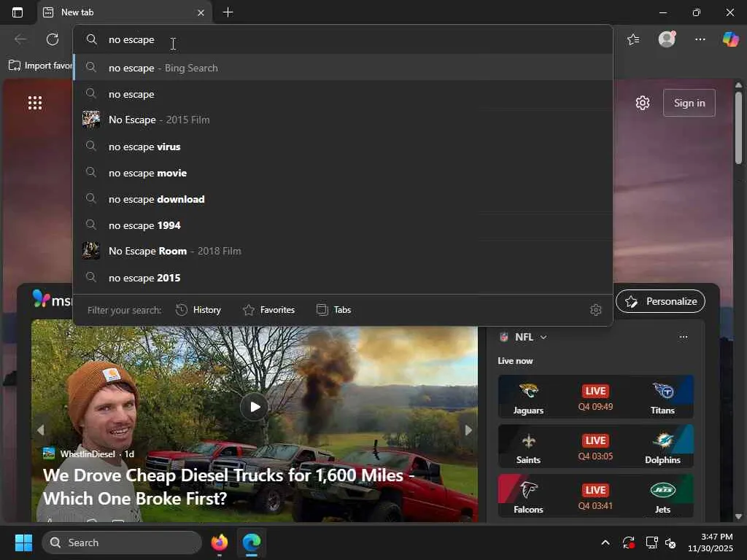Viewport: 747px width, 560px height.
Task: Filter search by Tabs
Action: tap(333, 310)
